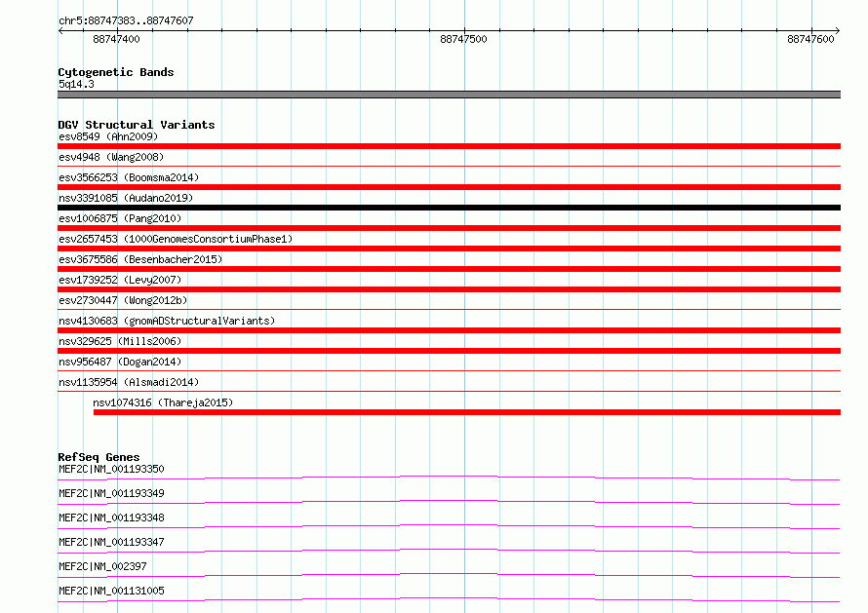Click the black bar of nsv3391085

click(x=449, y=208)
